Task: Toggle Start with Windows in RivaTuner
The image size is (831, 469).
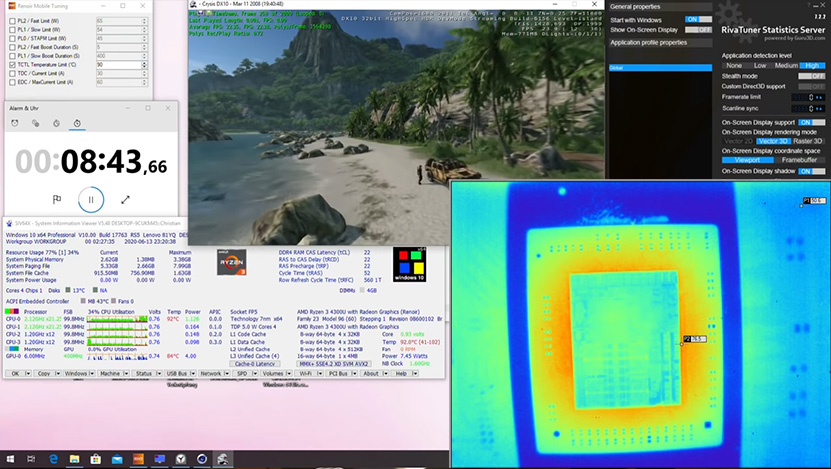Action: (x=698, y=19)
